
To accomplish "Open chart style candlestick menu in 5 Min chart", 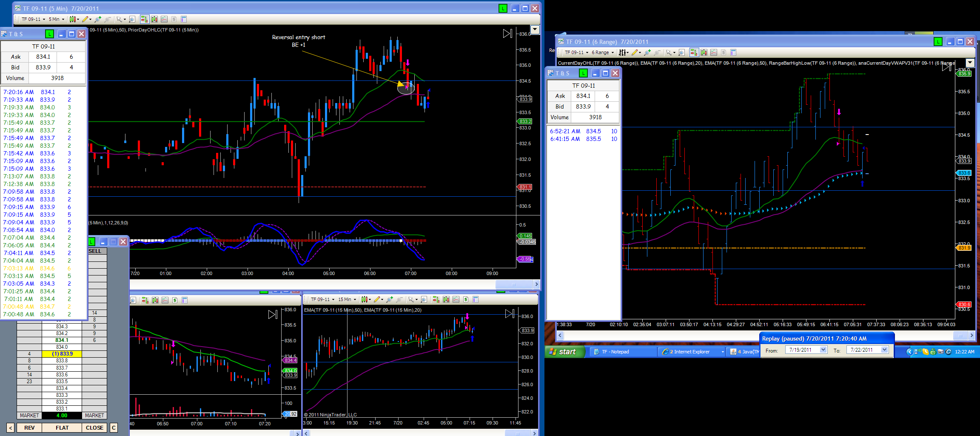I will click(x=74, y=19).
